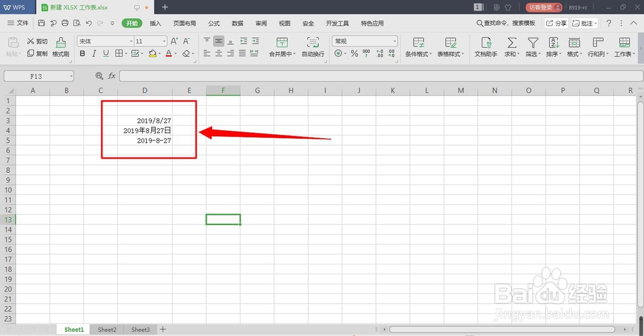Open the font name 宋体 dropdown
Viewport: 644px width, 336px height.
point(131,41)
